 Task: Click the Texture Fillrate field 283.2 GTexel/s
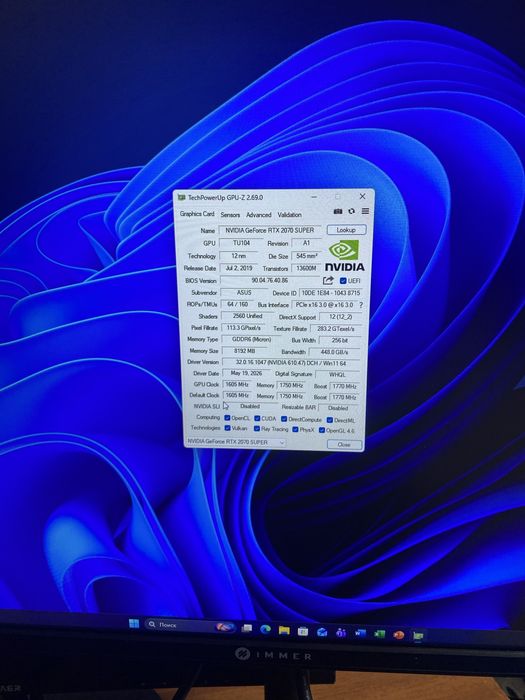pyautogui.click(x=335, y=329)
